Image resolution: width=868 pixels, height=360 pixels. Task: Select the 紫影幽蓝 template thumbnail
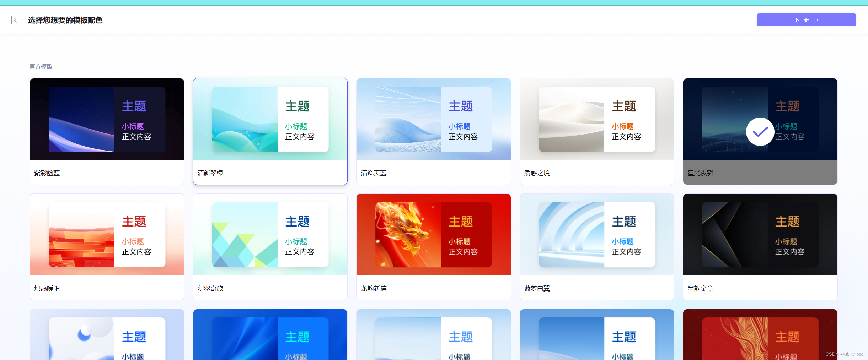107,119
